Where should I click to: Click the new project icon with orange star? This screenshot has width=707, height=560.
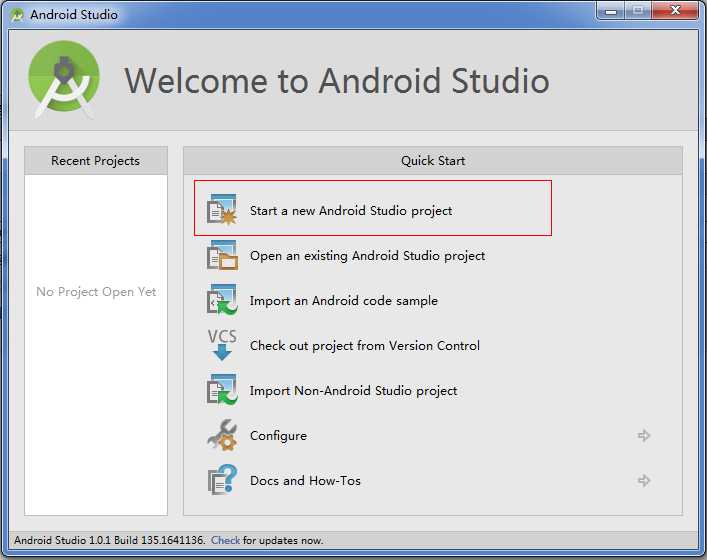click(222, 210)
